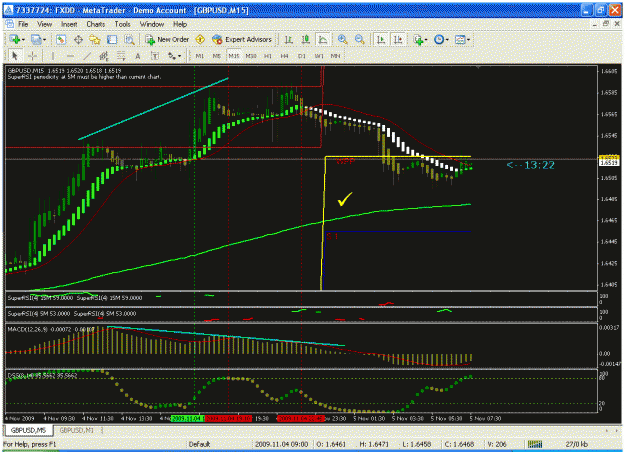The image size is (625, 452).
Task: Click the Zoom Out magnifier
Action: click(360, 39)
